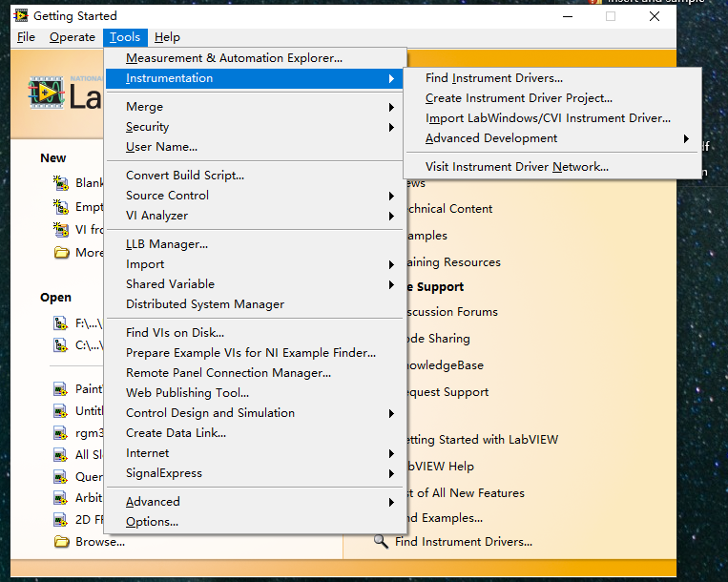Image resolution: width=728 pixels, height=582 pixels.
Task: Click the More folder icon under New
Action: click(x=61, y=253)
